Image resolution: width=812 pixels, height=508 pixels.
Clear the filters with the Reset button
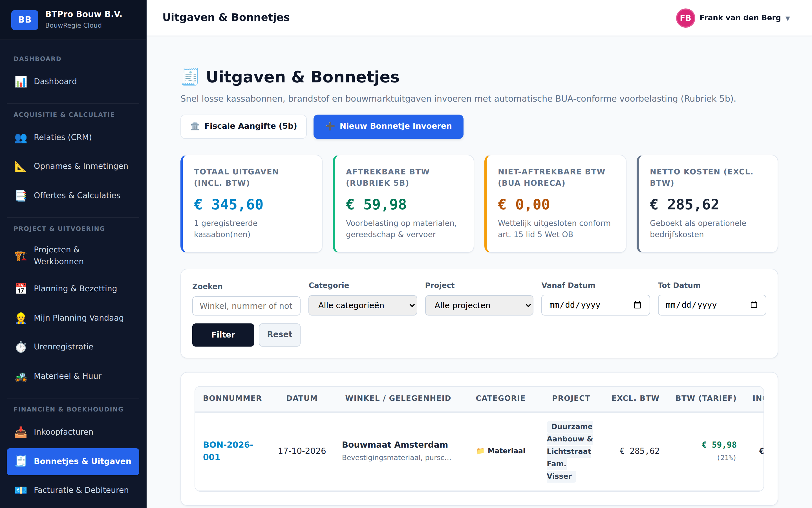tap(279, 335)
